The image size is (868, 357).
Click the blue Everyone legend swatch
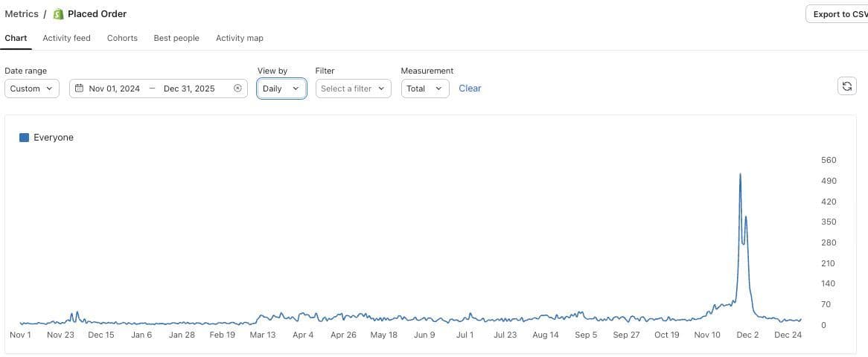(24, 138)
